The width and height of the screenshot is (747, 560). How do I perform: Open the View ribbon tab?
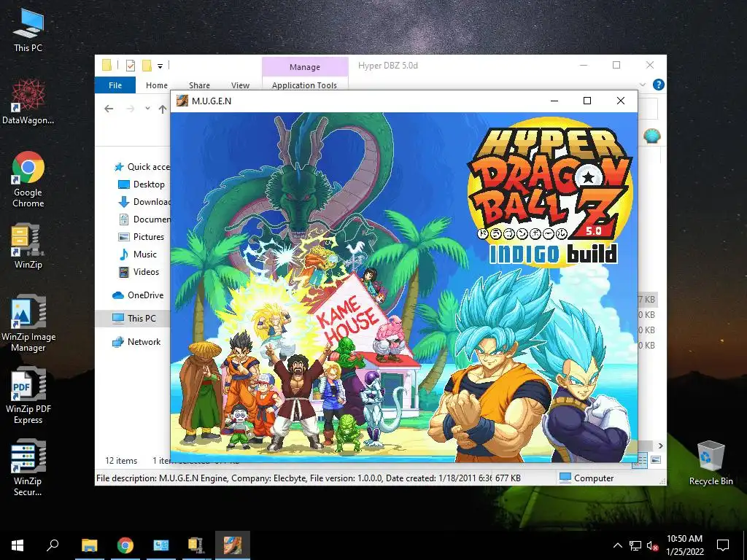pyautogui.click(x=240, y=85)
